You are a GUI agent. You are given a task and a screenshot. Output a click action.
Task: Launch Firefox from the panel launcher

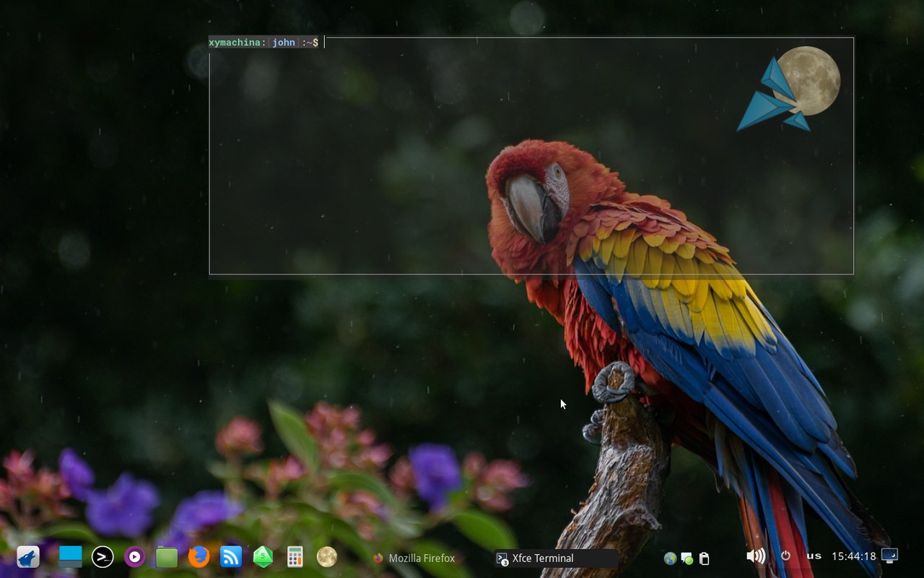199,556
